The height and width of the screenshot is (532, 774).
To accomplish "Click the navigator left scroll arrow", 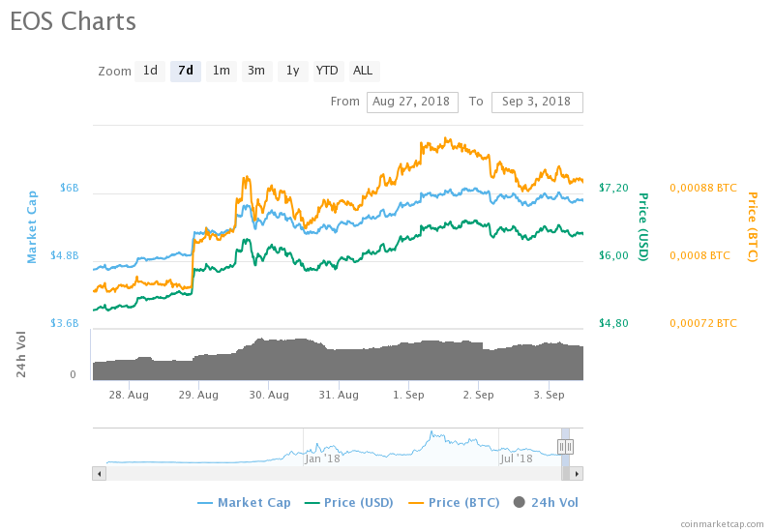I will [x=100, y=474].
